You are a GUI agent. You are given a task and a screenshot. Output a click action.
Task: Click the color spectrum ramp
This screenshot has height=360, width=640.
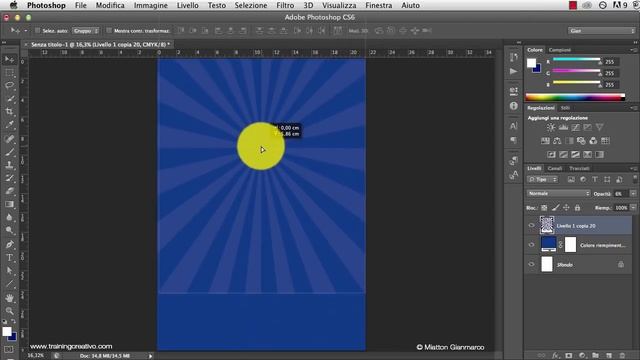[575, 97]
